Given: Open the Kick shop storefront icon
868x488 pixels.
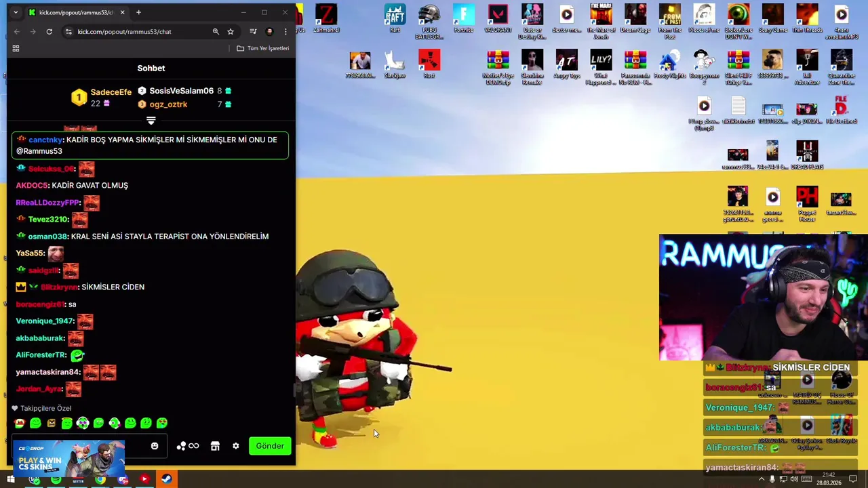Looking at the screenshot, I should pyautogui.click(x=215, y=446).
